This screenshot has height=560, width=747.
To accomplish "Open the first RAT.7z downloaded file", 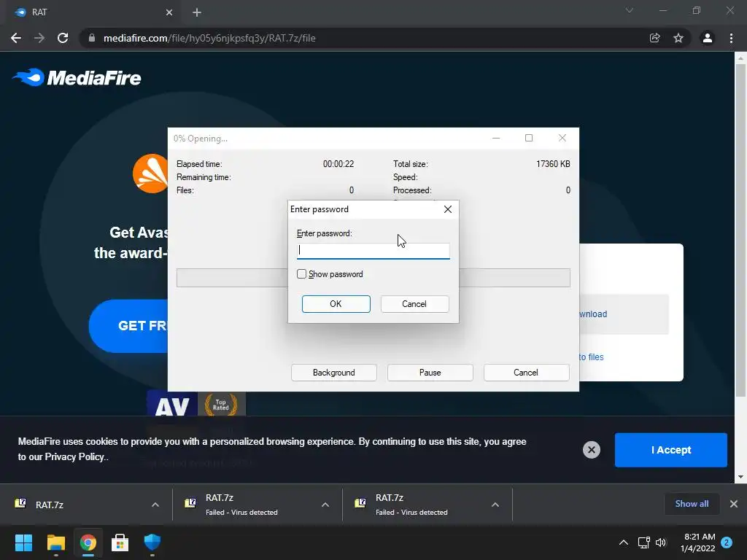I will click(x=76, y=505).
